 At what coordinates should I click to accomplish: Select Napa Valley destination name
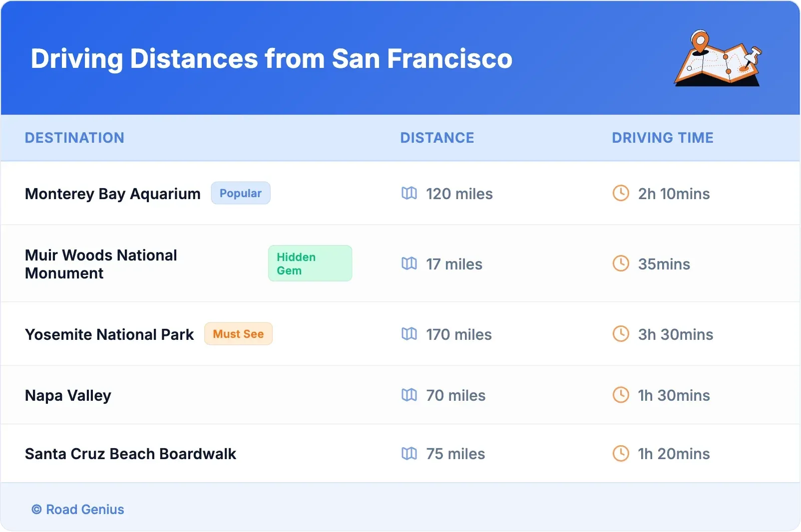click(x=68, y=396)
